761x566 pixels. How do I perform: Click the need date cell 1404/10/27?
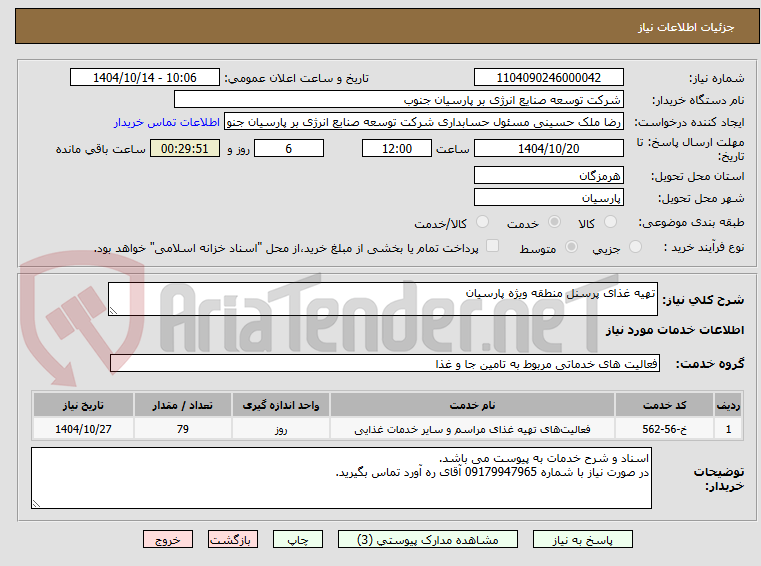83,429
